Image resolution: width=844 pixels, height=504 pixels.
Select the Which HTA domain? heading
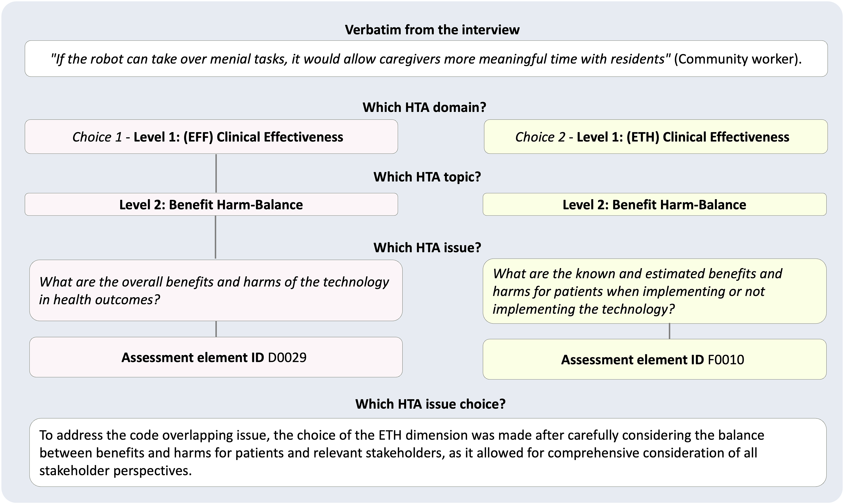pyautogui.click(x=424, y=107)
